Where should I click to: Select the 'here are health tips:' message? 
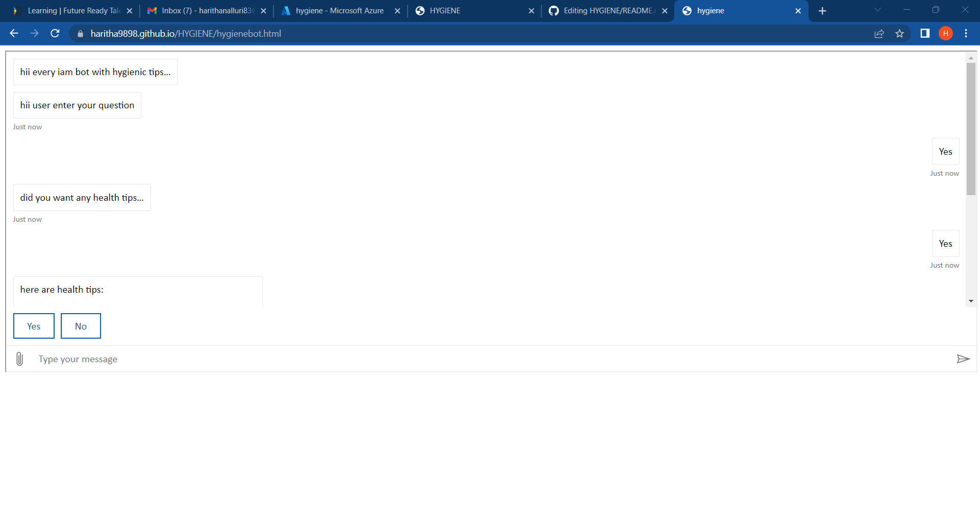tap(138, 291)
